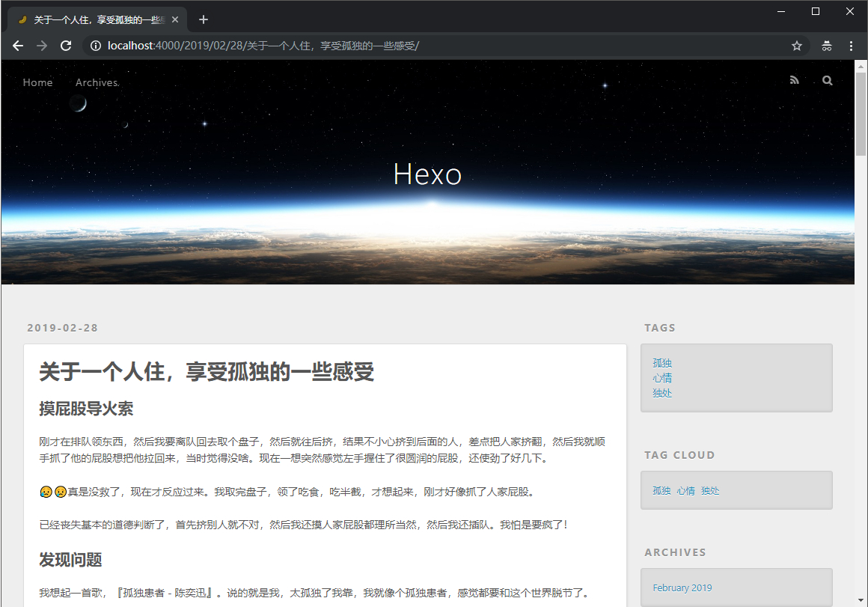
Task: Select 独处 in the Tag Cloud
Action: pyautogui.click(x=710, y=491)
